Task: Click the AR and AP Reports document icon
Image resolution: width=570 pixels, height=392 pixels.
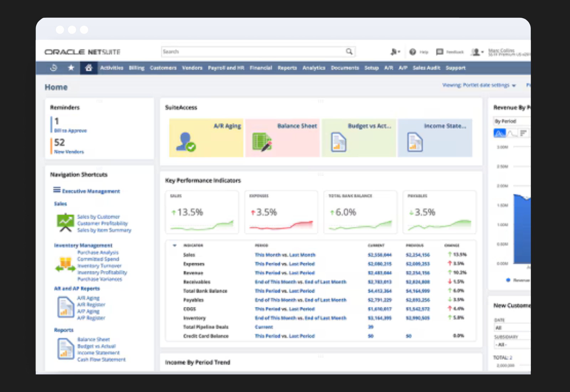Action: pos(66,307)
